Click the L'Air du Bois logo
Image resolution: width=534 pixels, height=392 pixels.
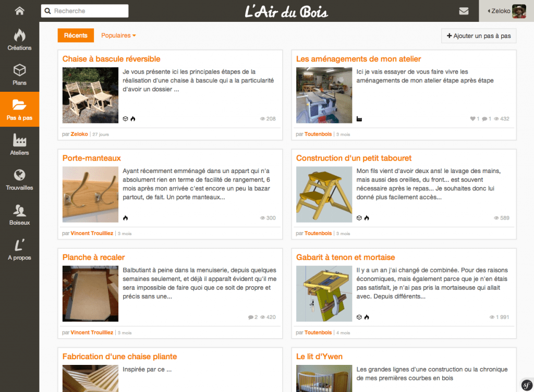pyautogui.click(x=286, y=11)
